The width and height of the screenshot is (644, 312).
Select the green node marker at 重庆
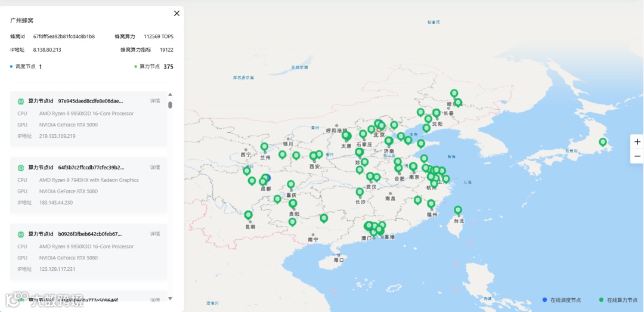(x=291, y=184)
